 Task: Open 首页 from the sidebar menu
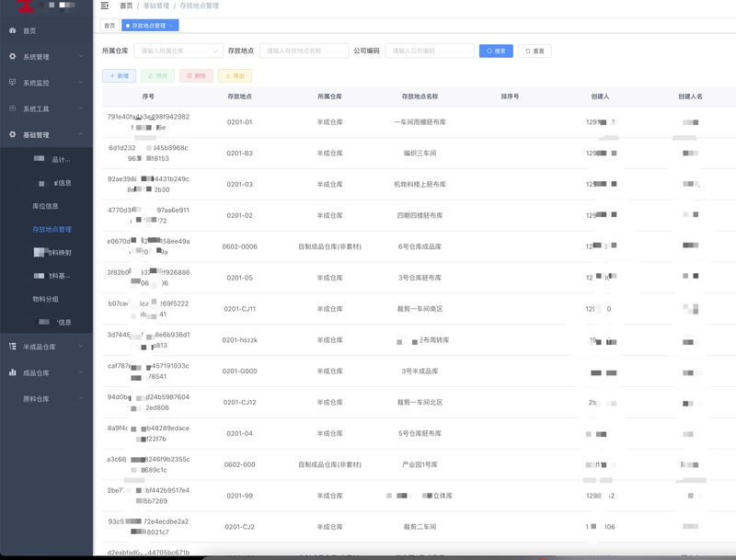[x=29, y=31]
